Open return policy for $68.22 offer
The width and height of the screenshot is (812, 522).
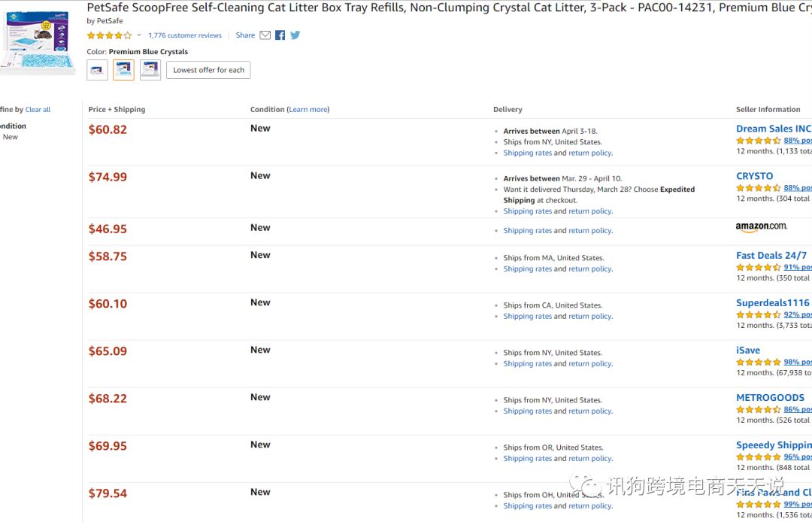pyautogui.click(x=590, y=411)
